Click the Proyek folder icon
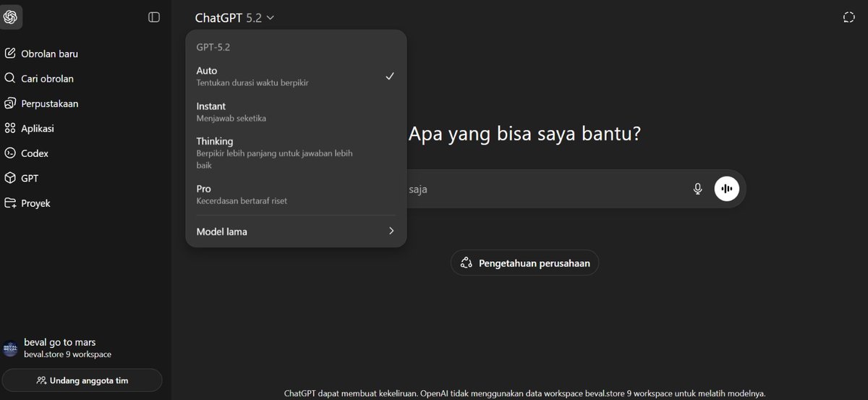The height and width of the screenshot is (400, 868). [x=10, y=203]
